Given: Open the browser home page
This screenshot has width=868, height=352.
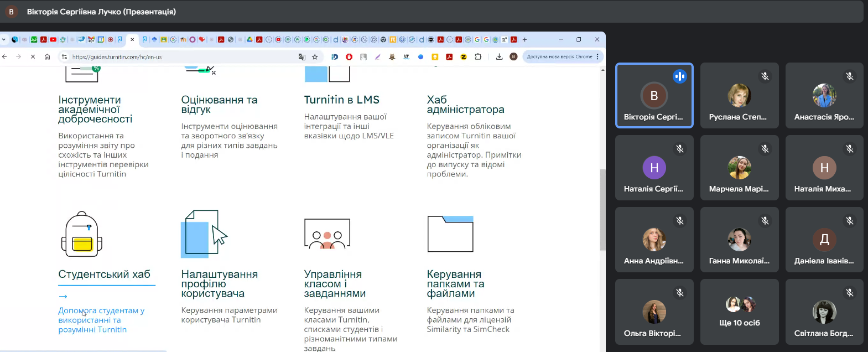Looking at the screenshot, I should 47,56.
